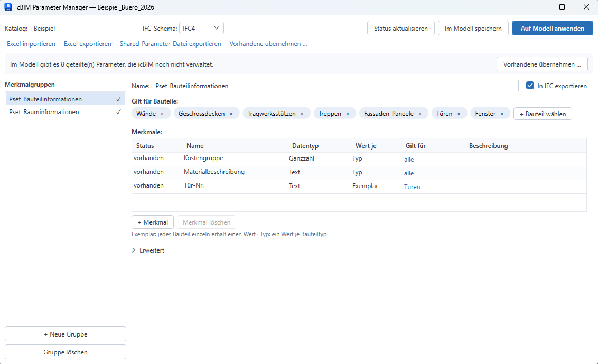Click Merkmal löschen button
The width and height of the screenshot is (598, 364).
coord(207,222)
